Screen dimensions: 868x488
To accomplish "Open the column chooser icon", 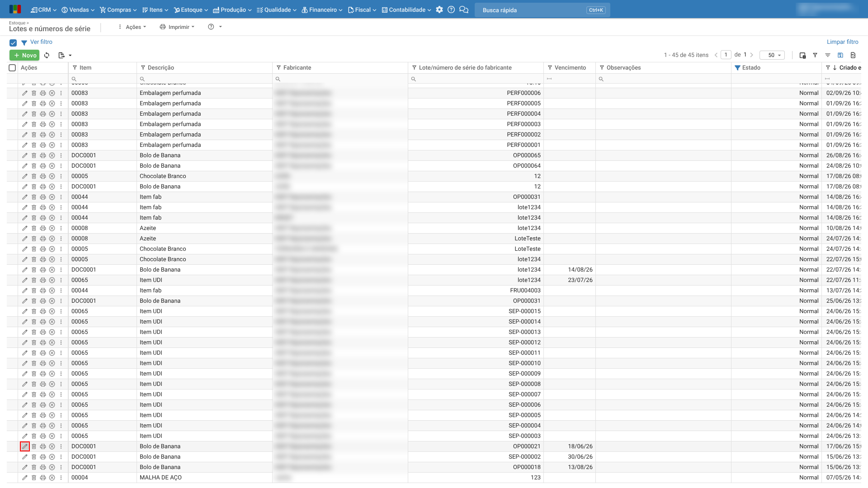I will (x=802, y=55).
